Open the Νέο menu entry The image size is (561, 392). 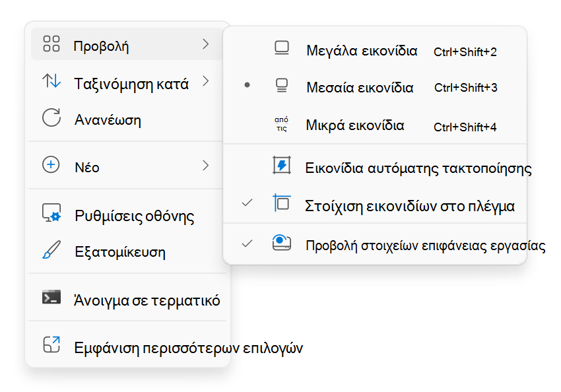tap(127, 165)
